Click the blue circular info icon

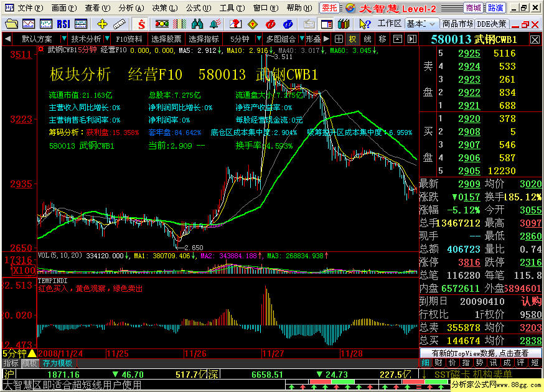(x=288, y=24)
